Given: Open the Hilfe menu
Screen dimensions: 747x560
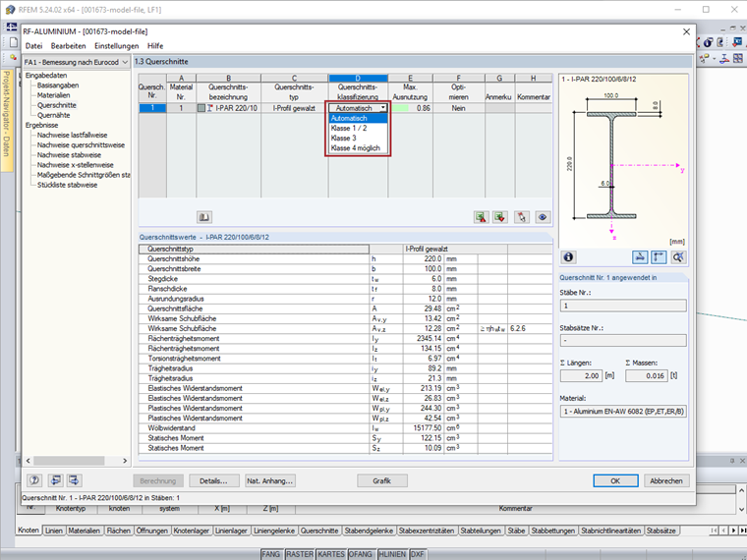Looking at the screenshot, I should 155,46.
